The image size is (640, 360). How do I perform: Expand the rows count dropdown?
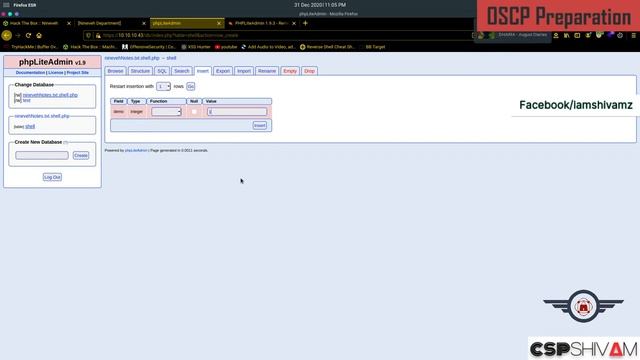tap(163, 87)
